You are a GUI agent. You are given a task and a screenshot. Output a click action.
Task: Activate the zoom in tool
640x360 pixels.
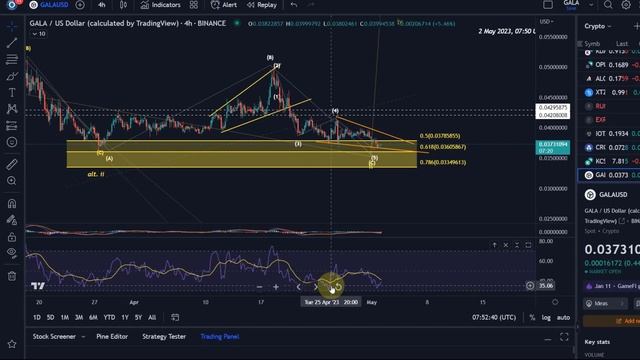[x=12, y=181]
